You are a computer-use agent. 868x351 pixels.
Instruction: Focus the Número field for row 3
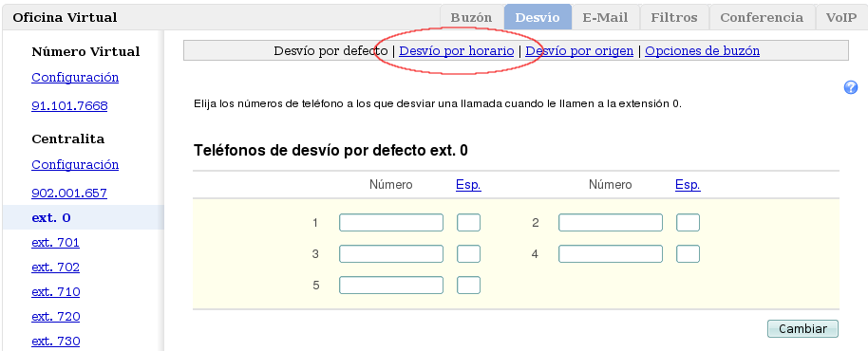(x=391, y=254)
